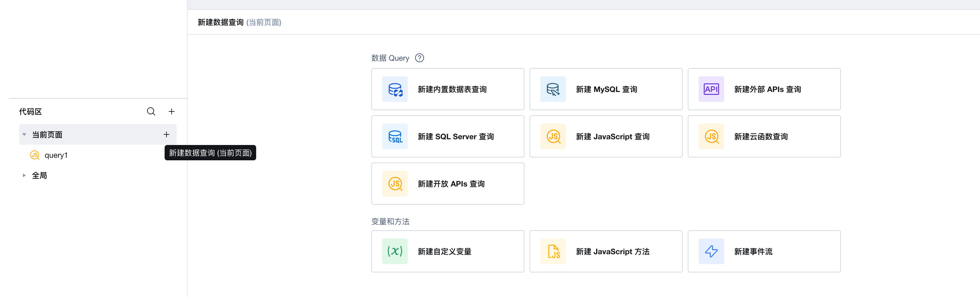This screenshot has width=980, height=297.
Task: Click the plus icon beside 代码区 search
Action: [172, 111]
